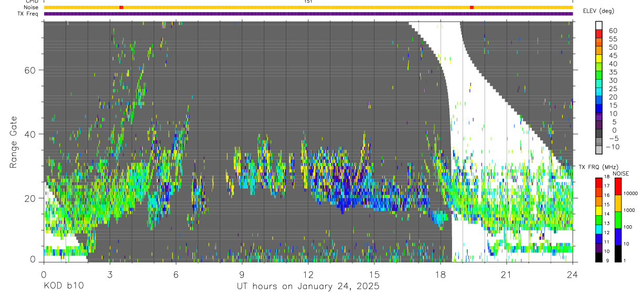Click the green segment of NOISE colorbar
The height and width of the screenshot is (297, 644).
(618, 219)
